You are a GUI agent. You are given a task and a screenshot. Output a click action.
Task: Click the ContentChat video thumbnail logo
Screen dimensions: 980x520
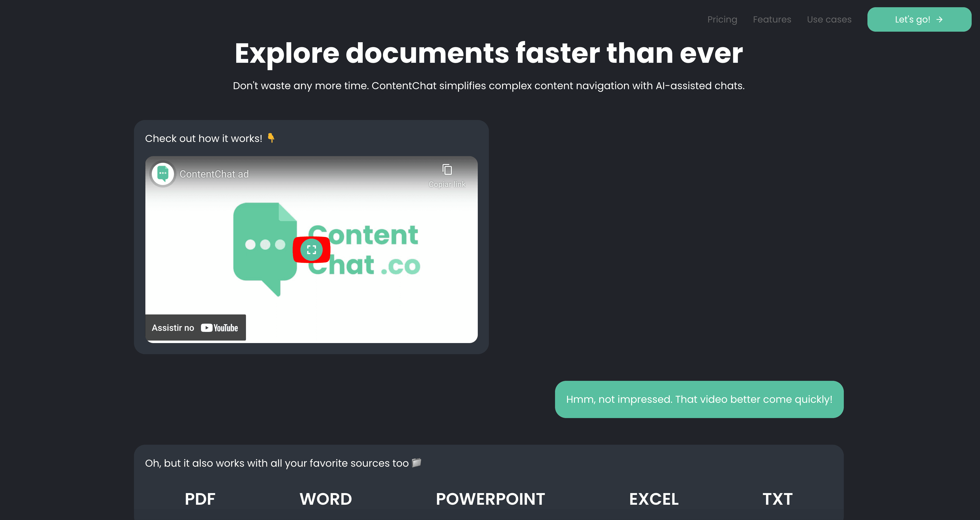(x=326, y=250)
